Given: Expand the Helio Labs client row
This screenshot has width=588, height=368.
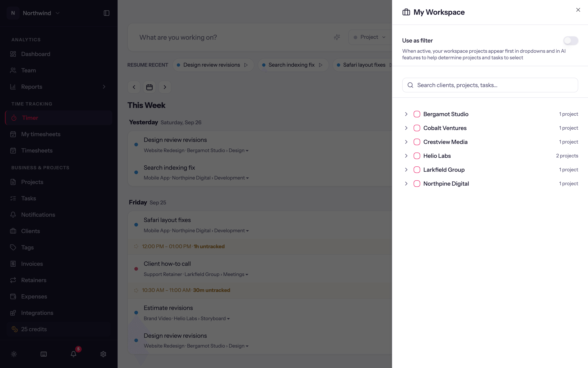Looking at the screenshot, I should (406, 156).
